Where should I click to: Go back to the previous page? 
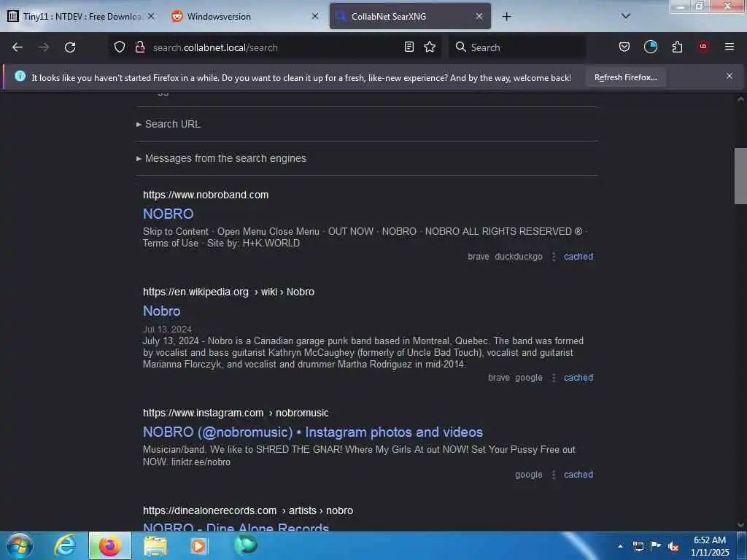(18, 47)
